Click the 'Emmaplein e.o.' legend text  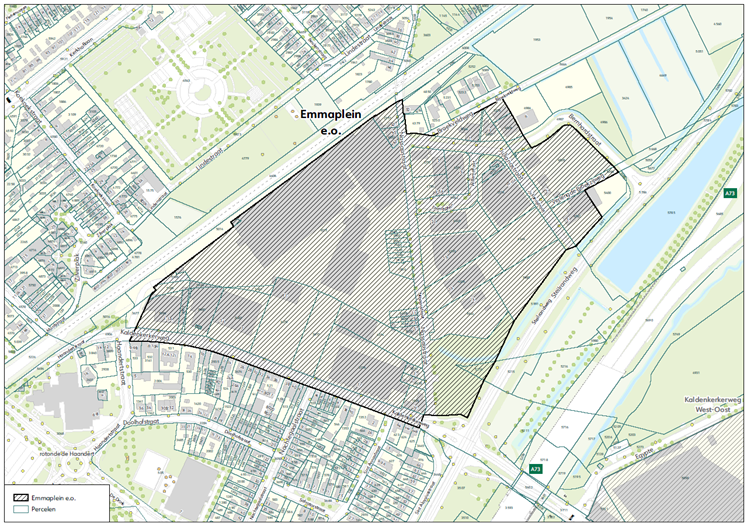tap(53, 498)
